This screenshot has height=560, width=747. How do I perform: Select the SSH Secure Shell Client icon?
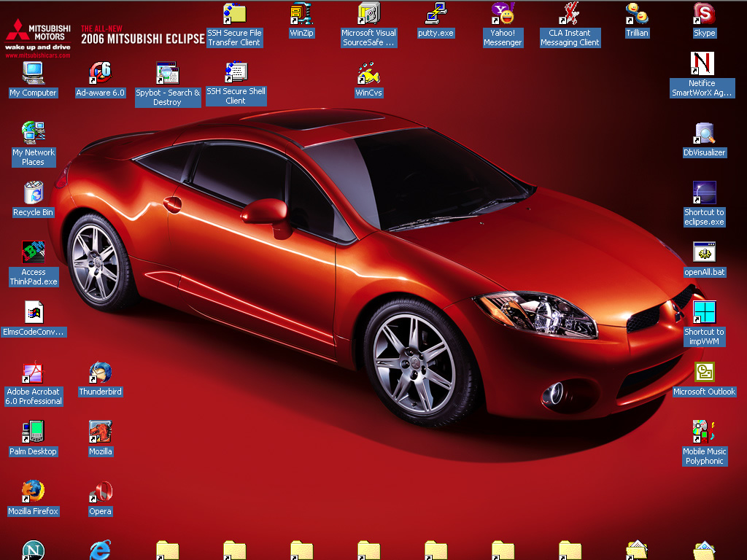236,72
